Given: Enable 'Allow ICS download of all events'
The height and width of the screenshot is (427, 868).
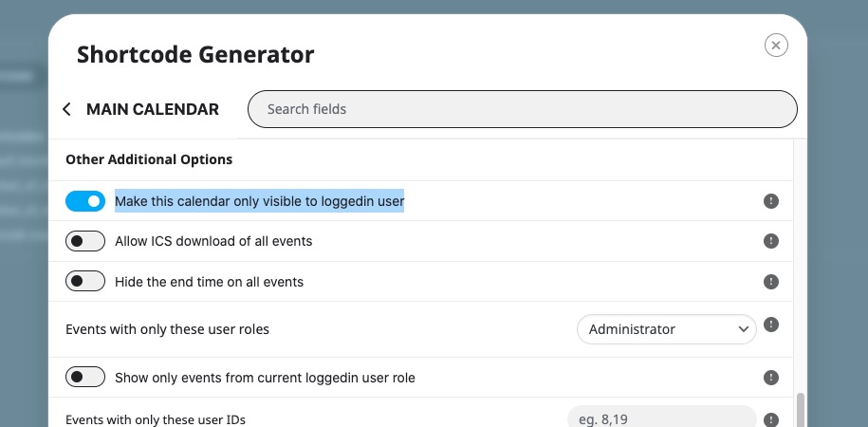Looking at the screenshot, I should click(85, 242).
